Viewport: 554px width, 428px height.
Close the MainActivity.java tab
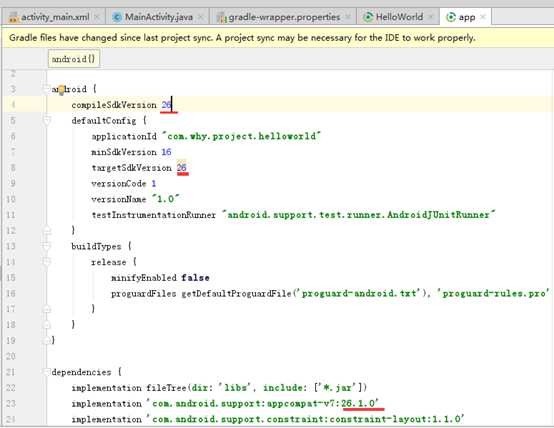pos(201,17)
